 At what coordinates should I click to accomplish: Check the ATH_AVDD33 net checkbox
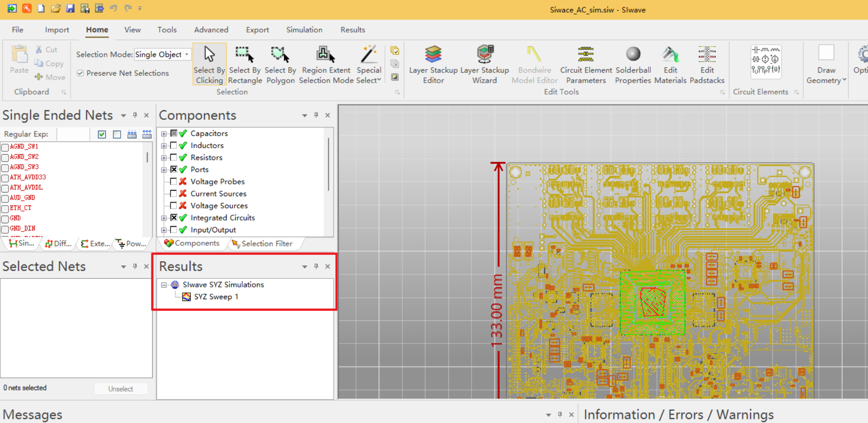point(5,178)
